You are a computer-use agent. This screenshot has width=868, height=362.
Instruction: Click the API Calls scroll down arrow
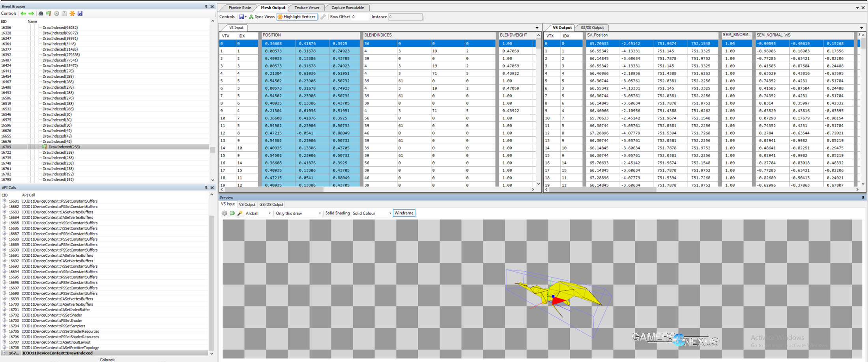click(212, 353)
